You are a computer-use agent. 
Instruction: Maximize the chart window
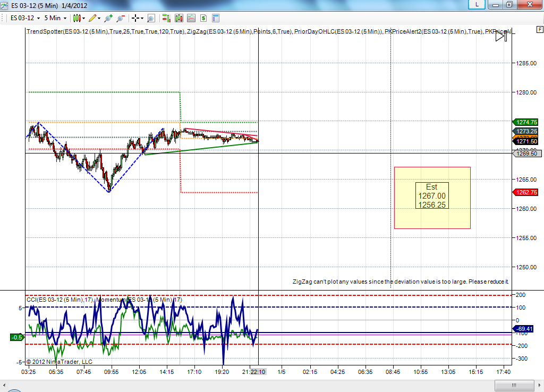pyautogui.click(x=509, y=4)
